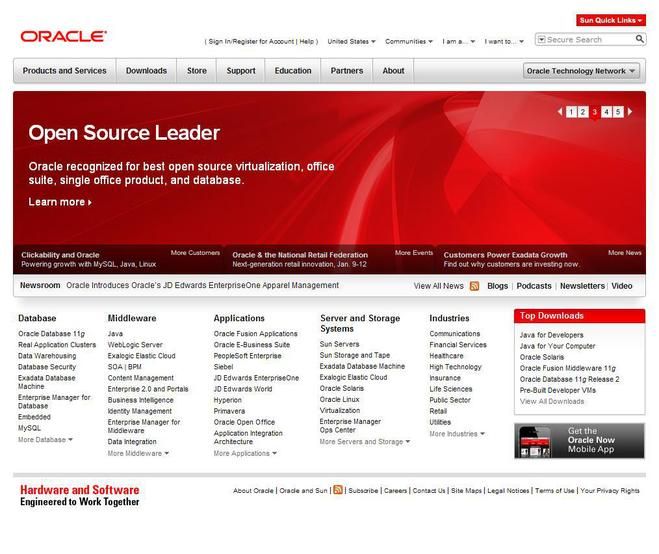Click the Oracle logo
This screenshot has width=659, height=554.
point(63,37)
